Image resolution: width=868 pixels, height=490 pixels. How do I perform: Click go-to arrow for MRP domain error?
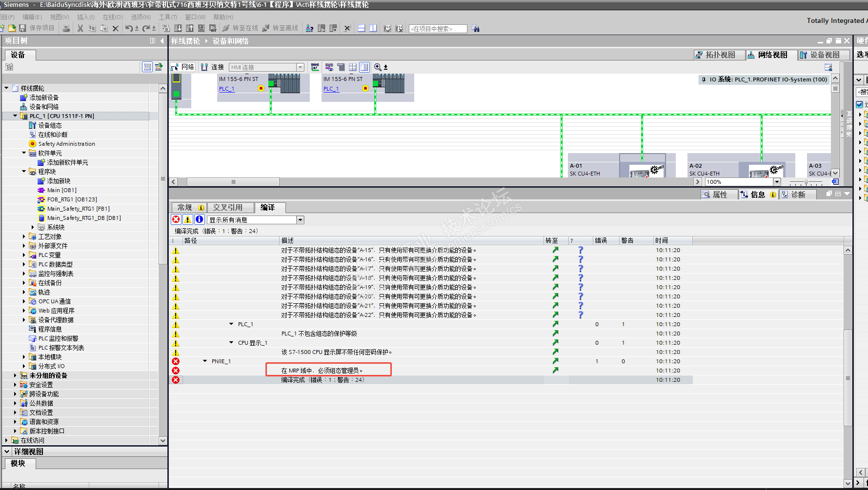pyautogui.click(x=555, y=371)
